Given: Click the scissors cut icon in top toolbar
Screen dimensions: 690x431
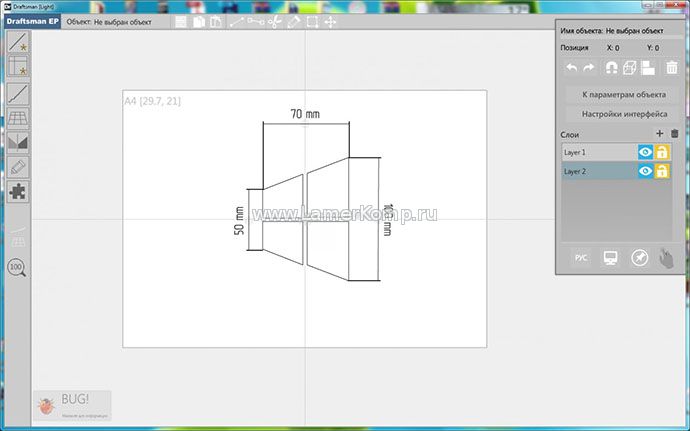Looking at the screenshot, I should pyautogui.click(x=275, y=21).
